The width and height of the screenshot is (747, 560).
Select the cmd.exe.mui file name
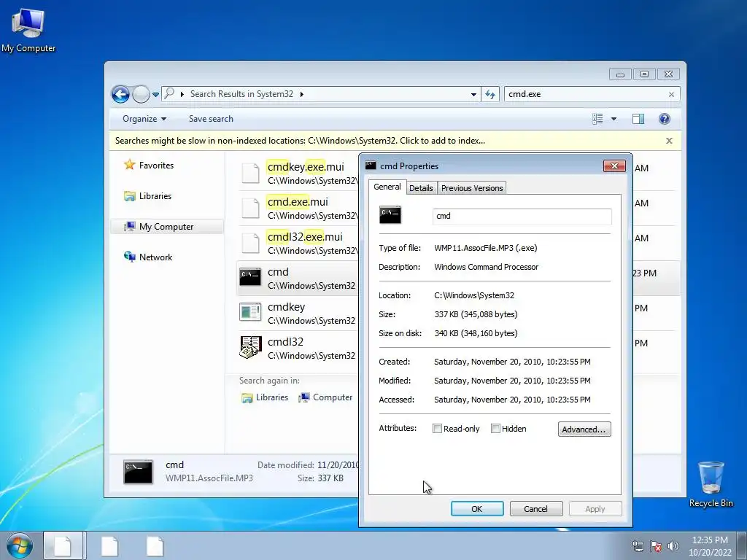(298, 202)
